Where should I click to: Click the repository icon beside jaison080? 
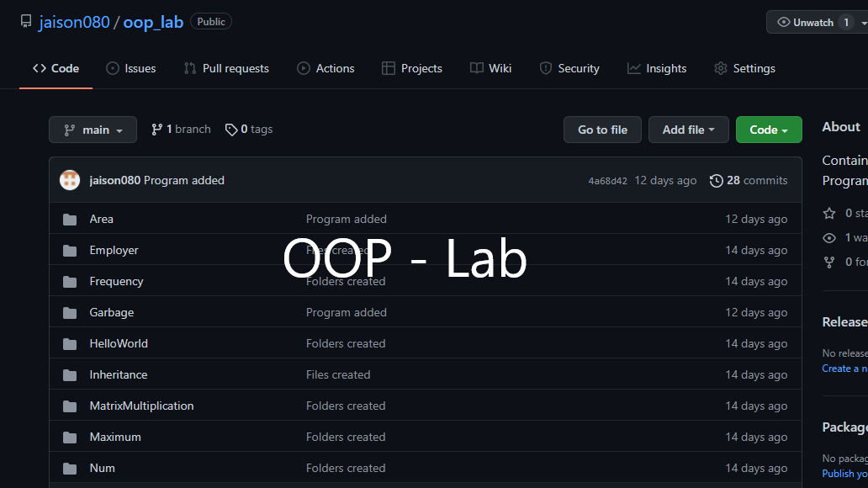(x=26, y=22)
